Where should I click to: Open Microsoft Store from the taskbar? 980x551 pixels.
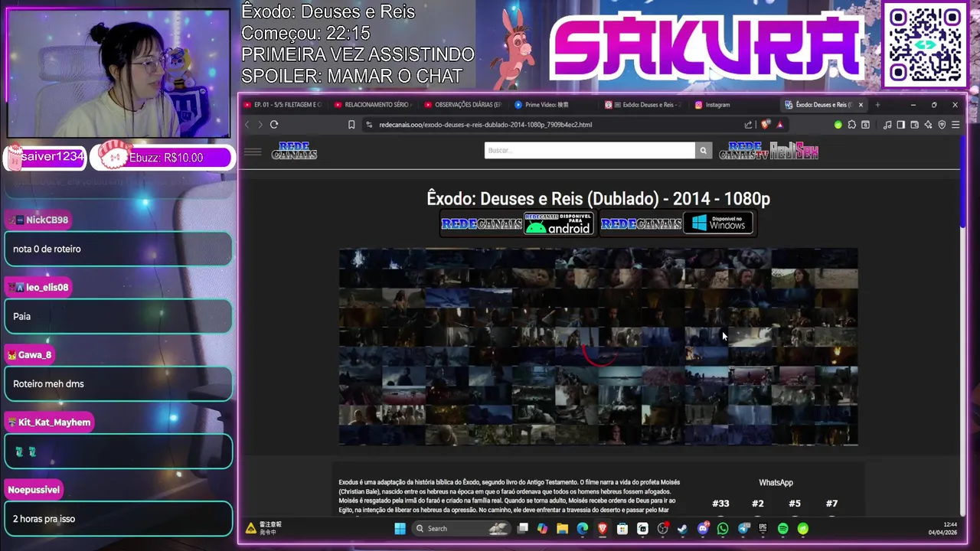click(622, 529)
